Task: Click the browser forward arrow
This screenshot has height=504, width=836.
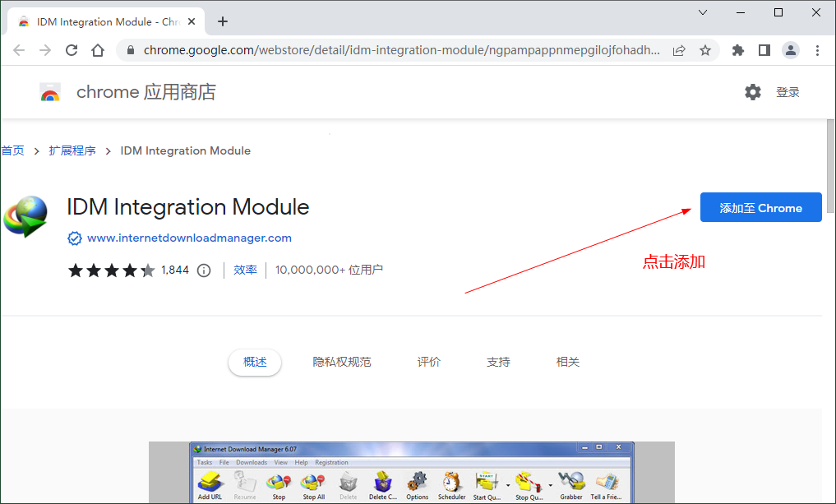Action: tap(45, 50)
